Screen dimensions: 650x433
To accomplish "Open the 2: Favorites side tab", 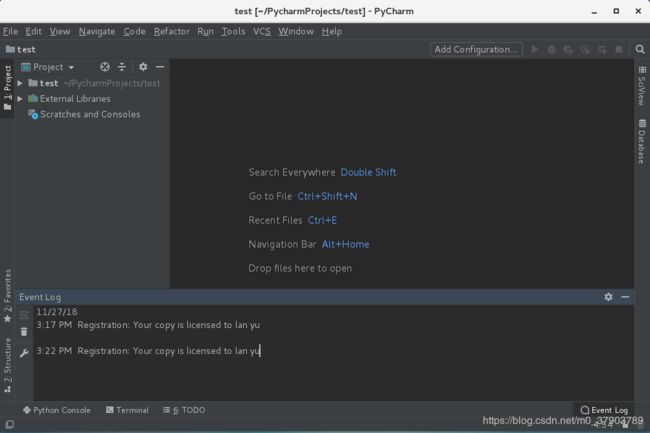I will pos(7,296).
